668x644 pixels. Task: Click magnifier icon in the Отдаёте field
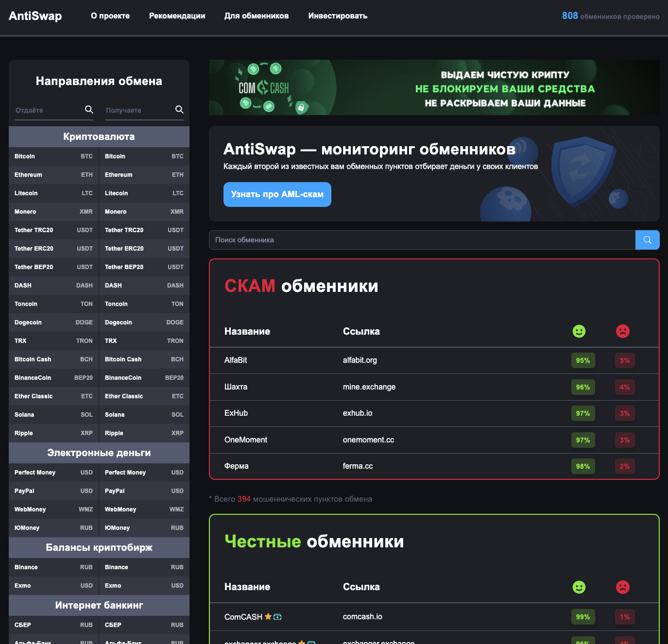[89, 110]
